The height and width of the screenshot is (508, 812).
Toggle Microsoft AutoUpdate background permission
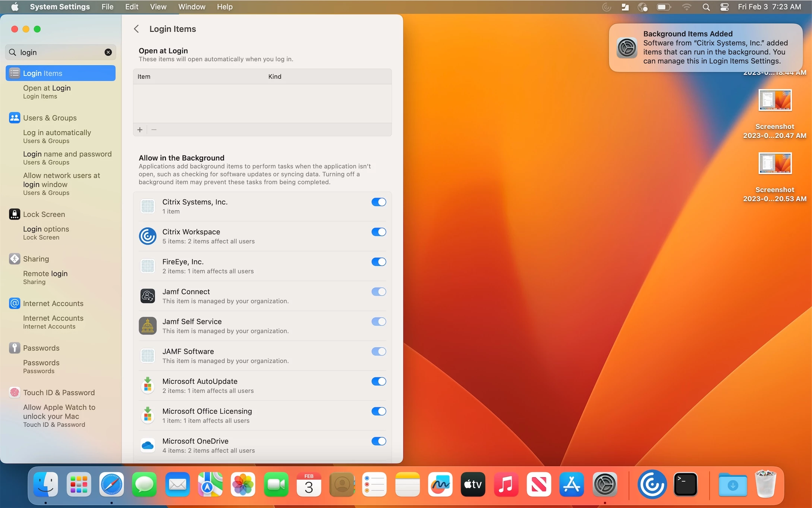[x=378, y=381]
